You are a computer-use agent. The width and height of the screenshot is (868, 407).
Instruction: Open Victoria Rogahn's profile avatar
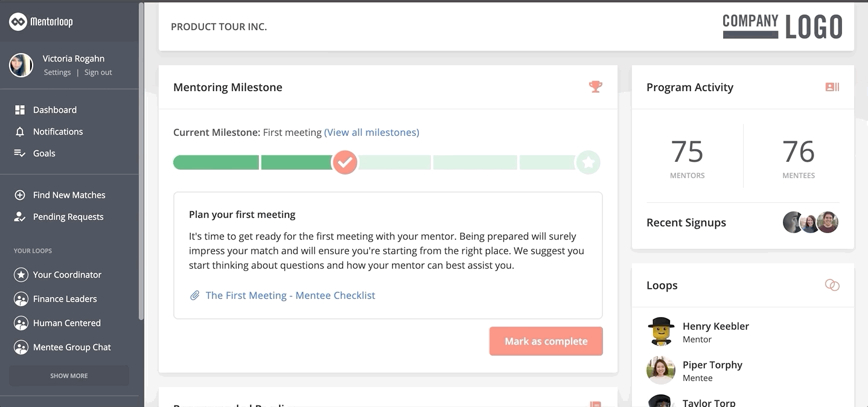coord(21,65)
